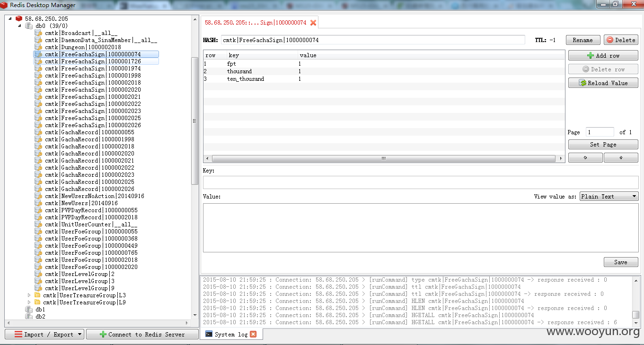Click the key icon of cmtk|UserLevelGroup|9
Image resolution: width=644 pixels, height=345 pixels.
tap(38, 288)
